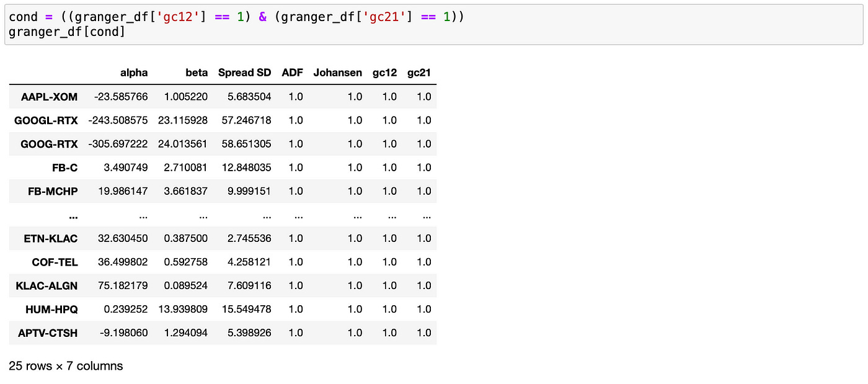The height and width of the screenshot is (384, 868).
Task: Click beta value 3.661837
Action: (x=185, y=191)
